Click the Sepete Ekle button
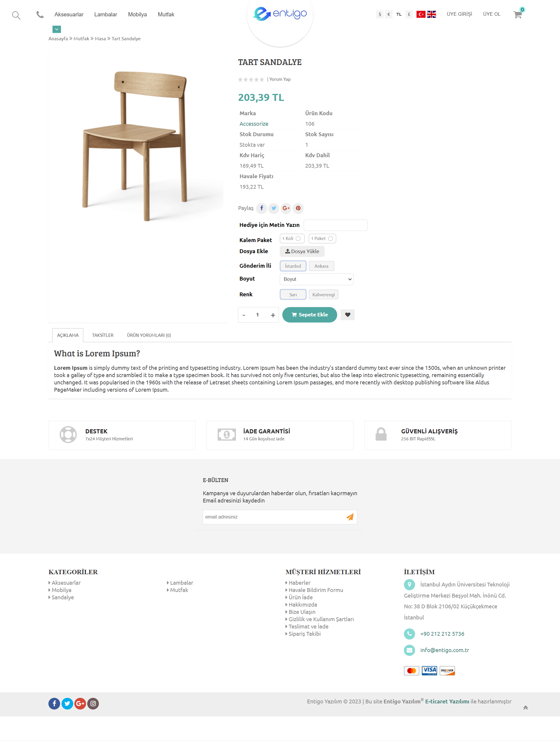Screen dimensions: 560x741 coord(309,315)
